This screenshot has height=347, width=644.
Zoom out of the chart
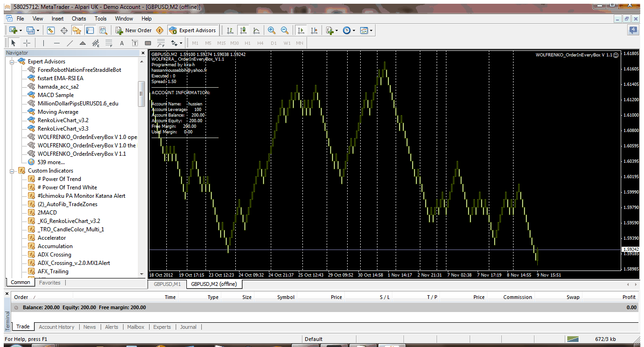(x=285, y=30)
